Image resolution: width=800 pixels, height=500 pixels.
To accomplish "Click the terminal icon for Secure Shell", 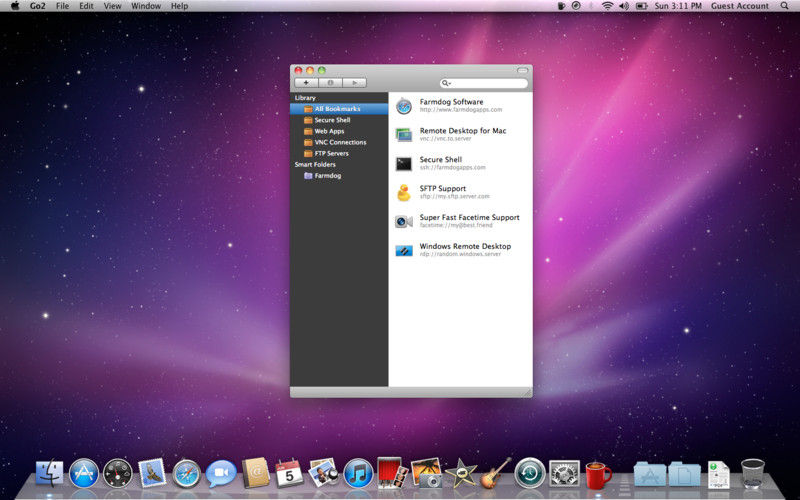I will coord(404,163).
